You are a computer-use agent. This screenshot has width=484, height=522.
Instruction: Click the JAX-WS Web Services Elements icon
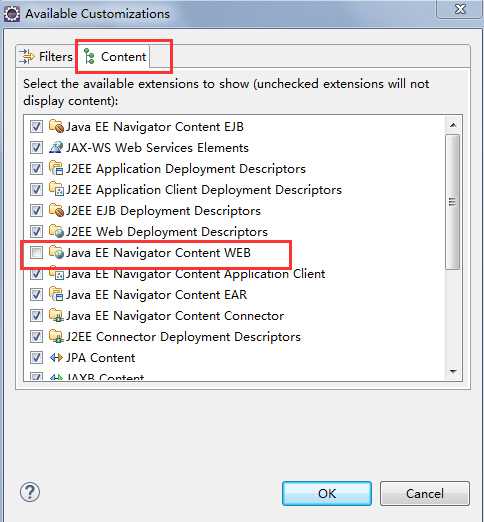(x=56, y=147)
